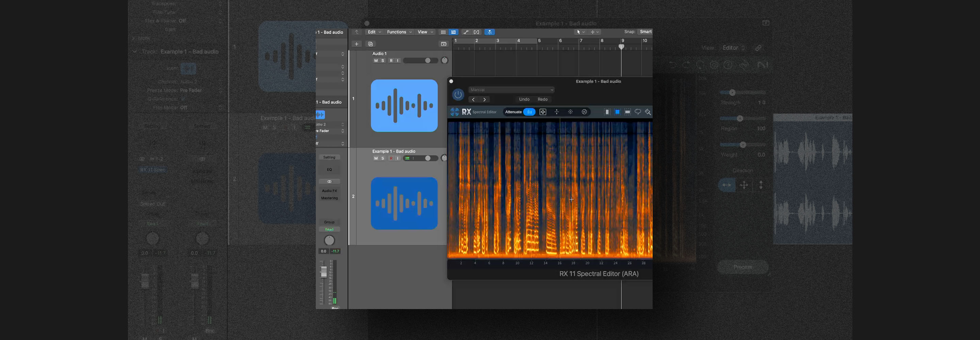Toggle the Attenuate module button
Image resolution: width=980 pixels, height=340 pixels.
529,112
